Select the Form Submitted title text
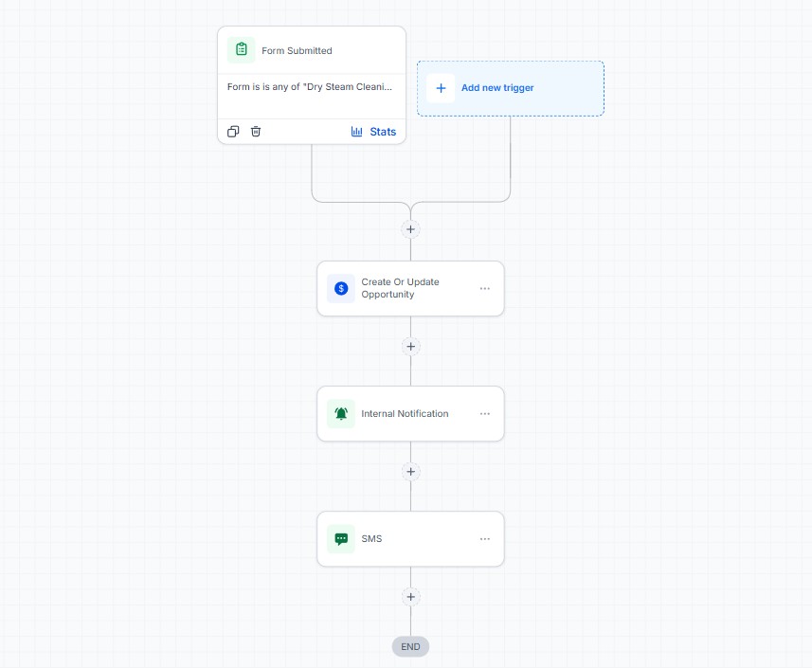Screen dimensions: 812x668 pos(297,51)
